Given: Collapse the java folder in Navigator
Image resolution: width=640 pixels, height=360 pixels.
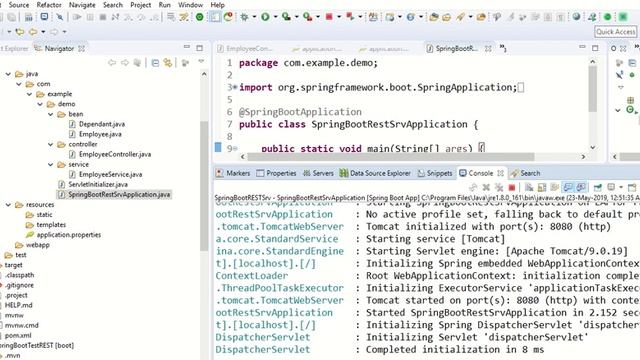Looking at the screenshot, I should pyautogui.click(x=8, y=74).
